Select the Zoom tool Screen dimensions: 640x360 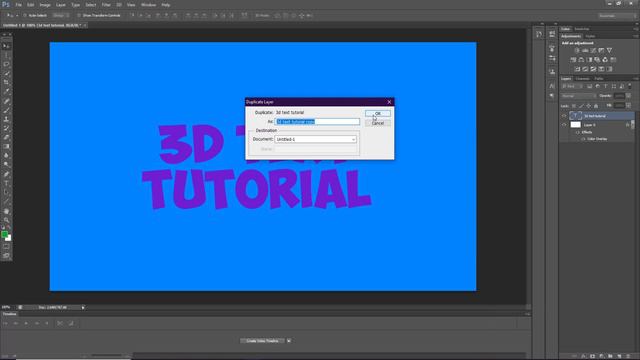click(6, 220)
